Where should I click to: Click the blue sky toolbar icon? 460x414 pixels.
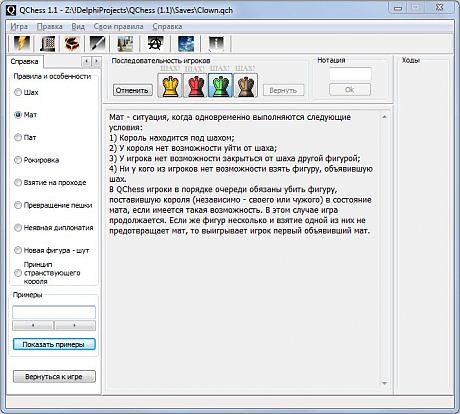point(186,44)
